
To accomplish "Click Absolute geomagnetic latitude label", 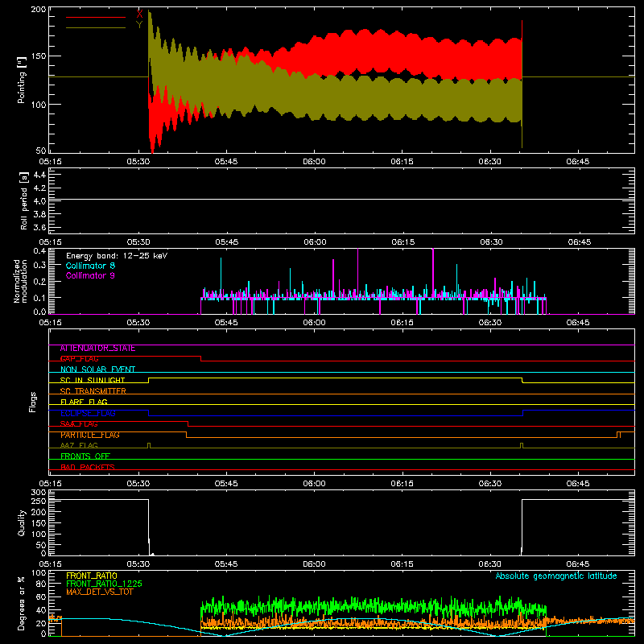I will (x=556, y=576).
